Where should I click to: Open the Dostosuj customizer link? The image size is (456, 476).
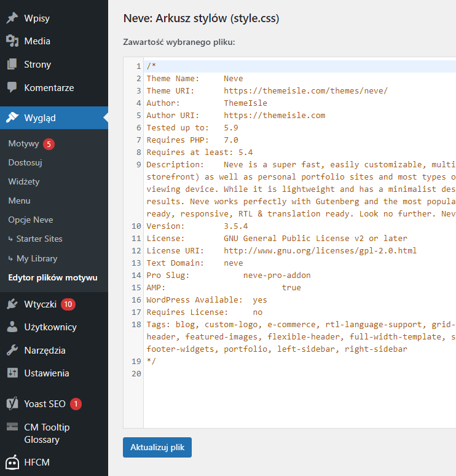pyautogui.click(x=25, y=163)
